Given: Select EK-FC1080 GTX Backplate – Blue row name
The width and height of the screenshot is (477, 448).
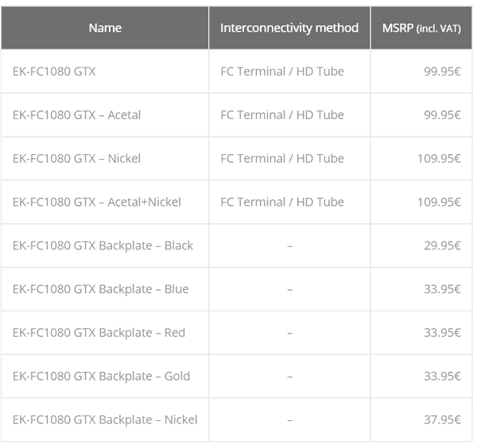Looking at the screenshot, I should point(101,289).
